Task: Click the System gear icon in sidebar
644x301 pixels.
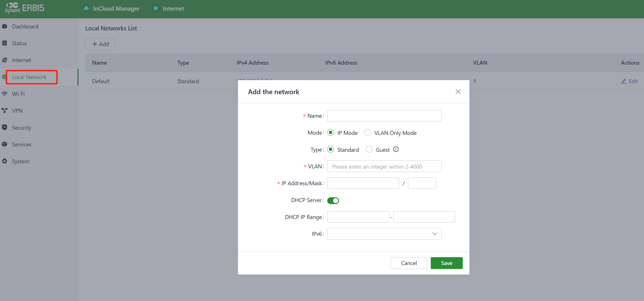Action: [4, 161]
